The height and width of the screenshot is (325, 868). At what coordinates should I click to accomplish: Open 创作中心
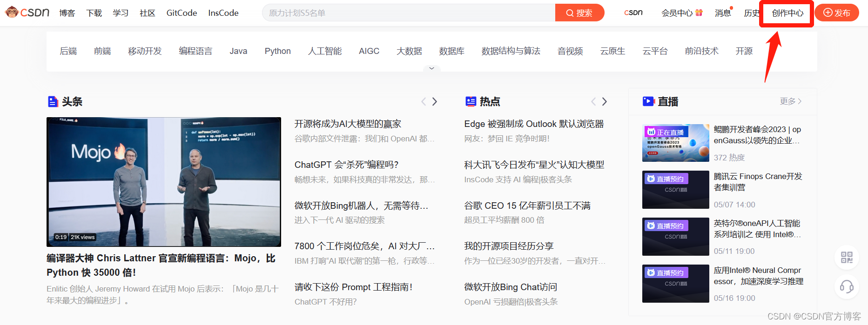pos(787,13)
